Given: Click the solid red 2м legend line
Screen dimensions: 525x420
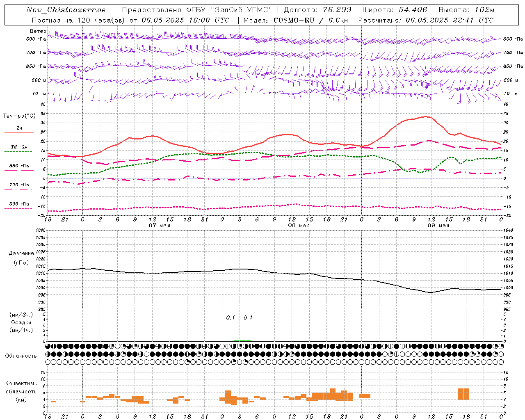Looking at the screenshot, I should click(x=19, y=133).
